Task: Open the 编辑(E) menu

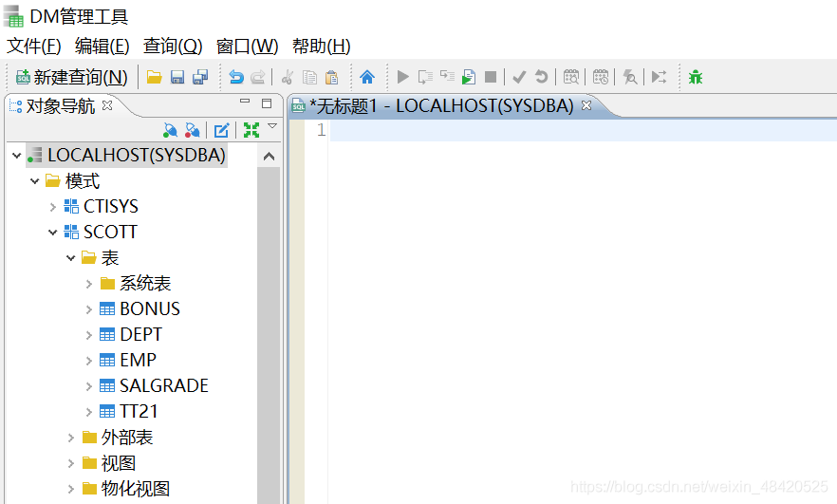Action: pyautogui.click(x=102, y=47)
